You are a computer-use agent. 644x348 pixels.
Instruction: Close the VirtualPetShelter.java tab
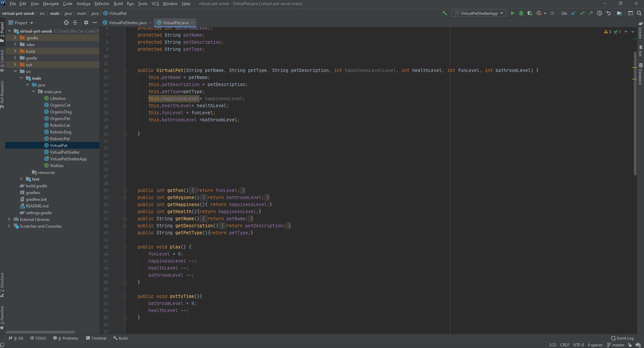[150, 23]
